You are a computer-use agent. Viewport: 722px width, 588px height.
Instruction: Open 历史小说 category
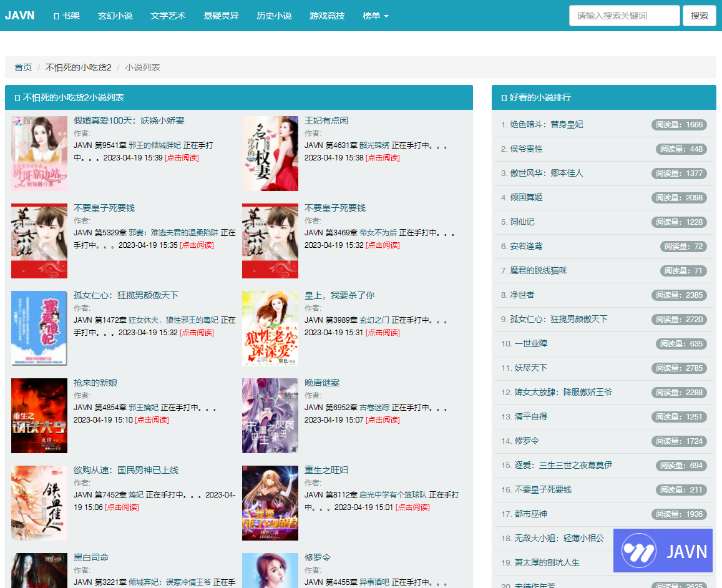274,16
